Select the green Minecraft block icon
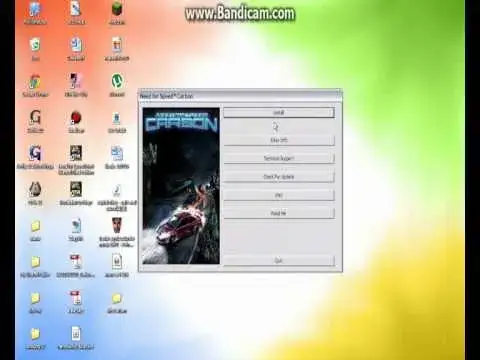480x360 pixels. click(x=117, y=10)
